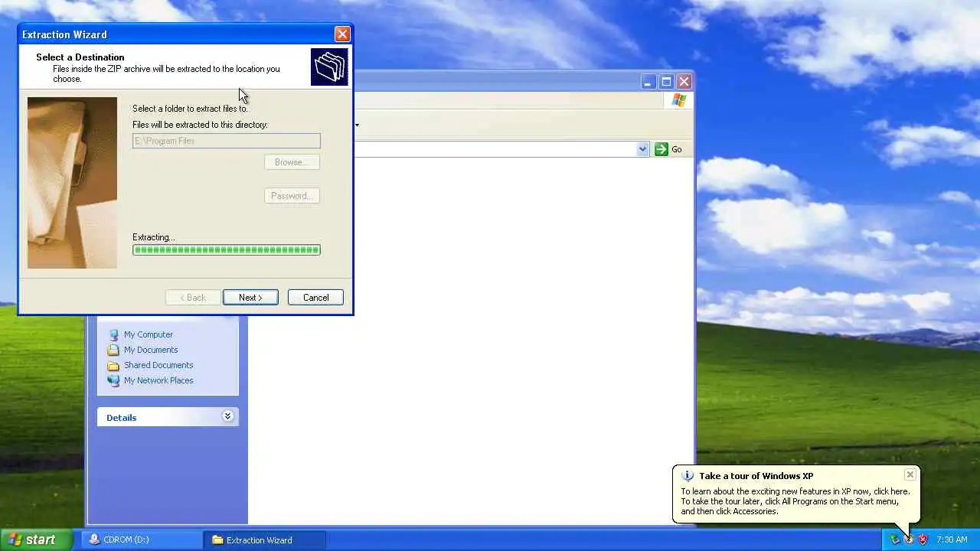Click the My Computer sidebar icon
This screenshot has height=551, width=980.
coord(113,334)
